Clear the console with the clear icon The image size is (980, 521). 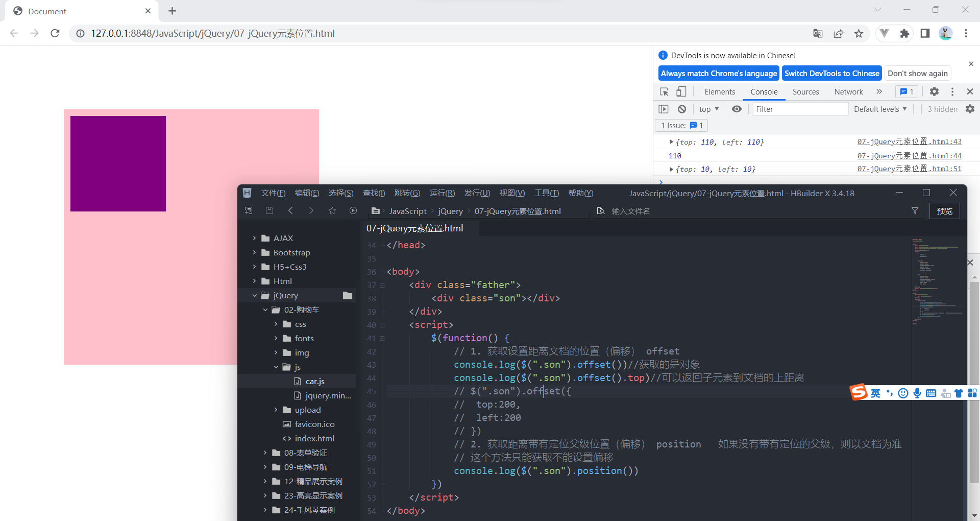[x=682, y=109]
